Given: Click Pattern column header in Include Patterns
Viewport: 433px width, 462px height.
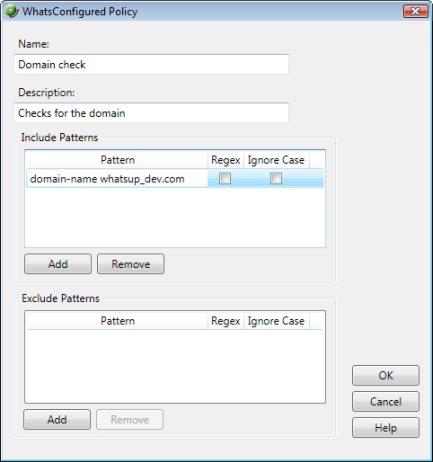Looking at the screenshot, I should [x=117, y=160].
